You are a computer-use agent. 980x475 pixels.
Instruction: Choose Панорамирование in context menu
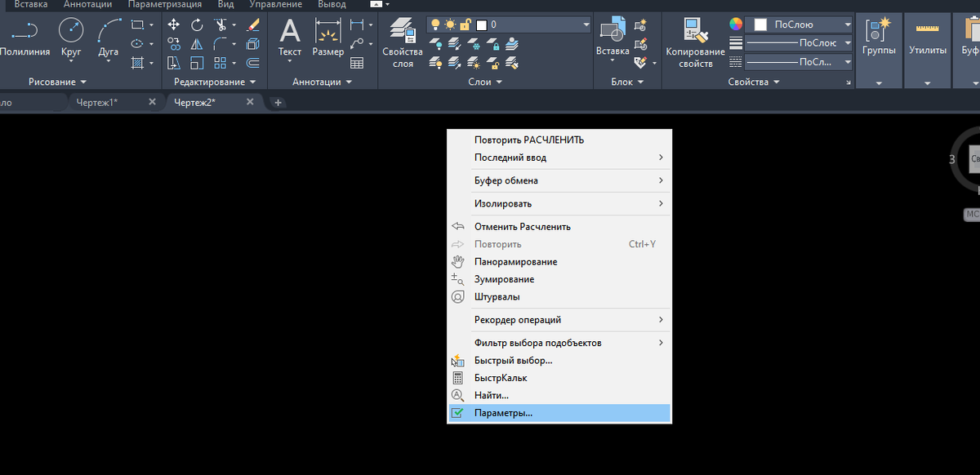pyautogui.click(x=560, y=262)
